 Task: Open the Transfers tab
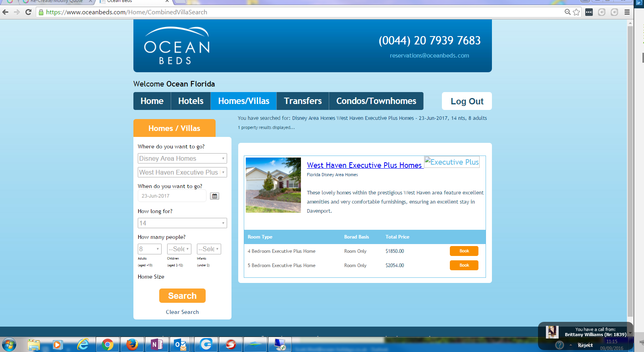[303, 101]
